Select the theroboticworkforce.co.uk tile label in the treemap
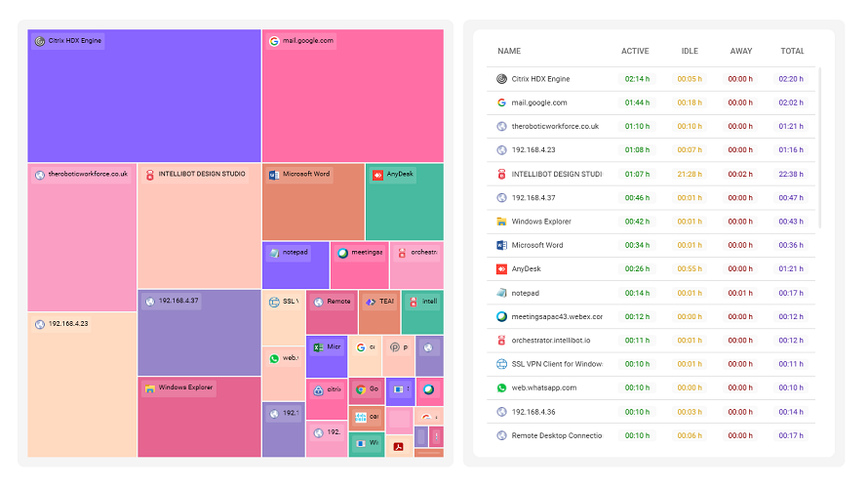The image size is (868, 488). tap(88, 174)
